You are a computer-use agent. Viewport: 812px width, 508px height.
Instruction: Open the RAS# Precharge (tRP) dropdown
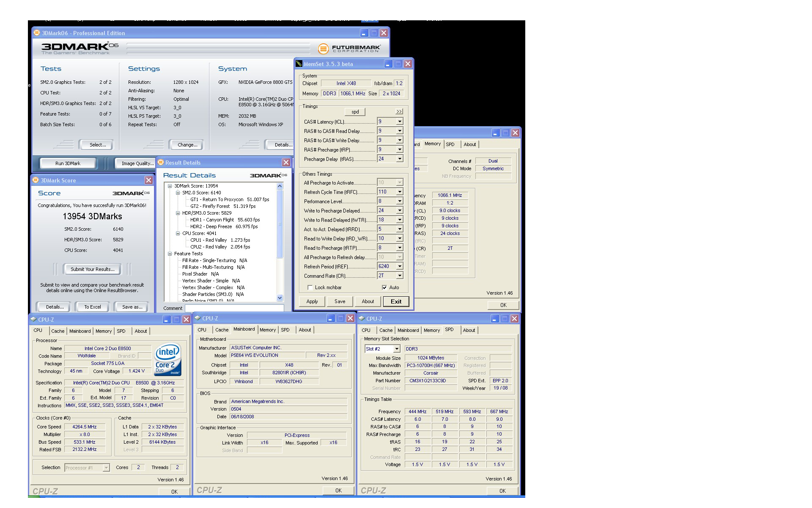point(399,149)
